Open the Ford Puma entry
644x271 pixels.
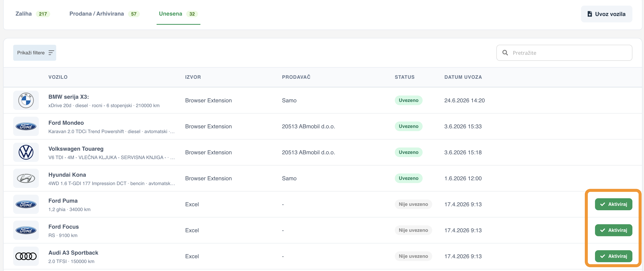click(x=63, y=201)
